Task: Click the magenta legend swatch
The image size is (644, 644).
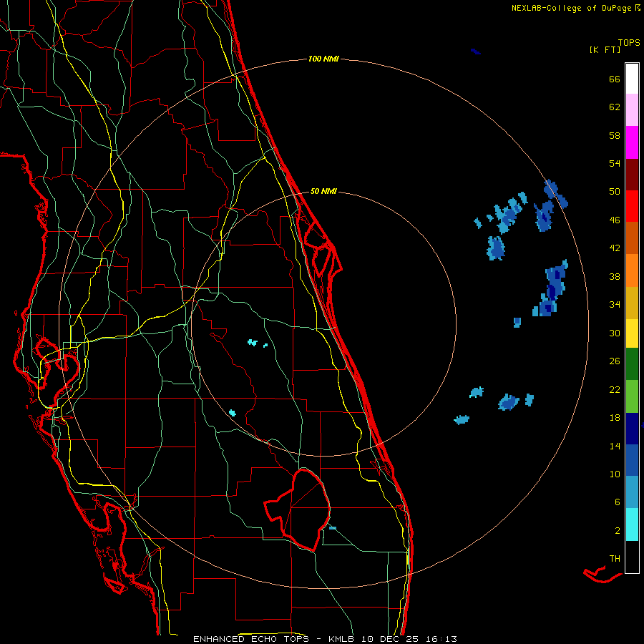Action: click(632, 142)
